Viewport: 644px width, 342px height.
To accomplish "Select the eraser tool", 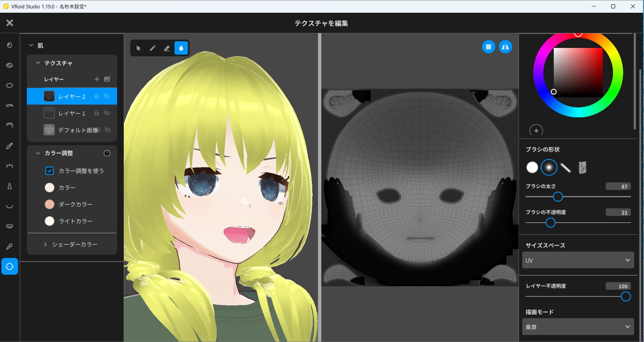I will (167, 48).
